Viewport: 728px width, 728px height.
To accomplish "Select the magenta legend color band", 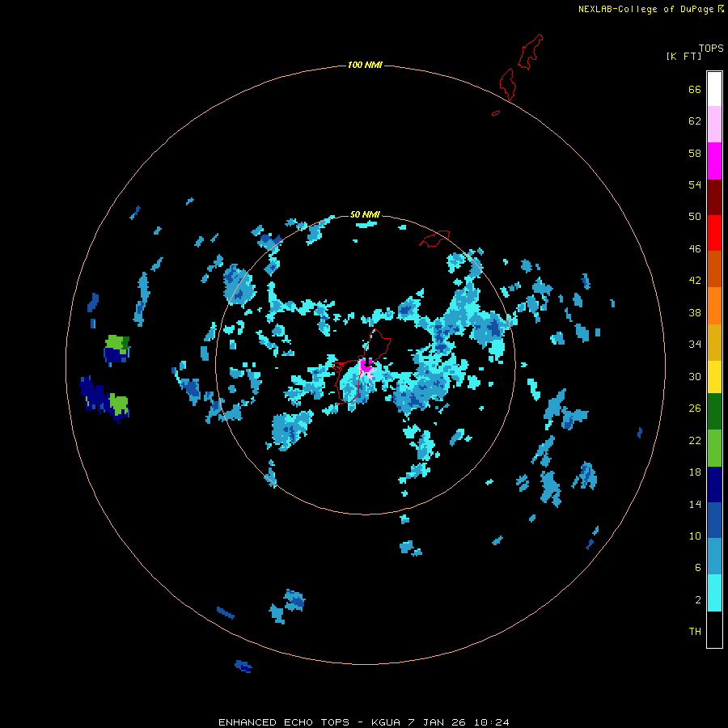I will (x=714, y=161).
